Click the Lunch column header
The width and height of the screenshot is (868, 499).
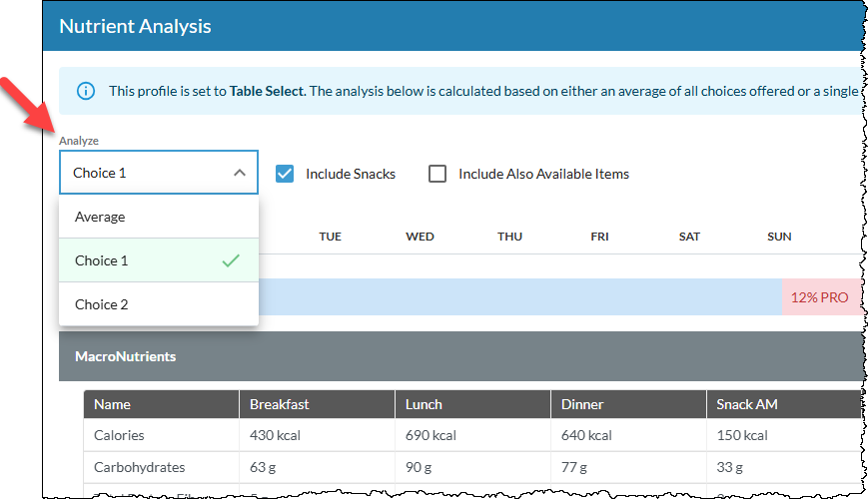(473, 404)
